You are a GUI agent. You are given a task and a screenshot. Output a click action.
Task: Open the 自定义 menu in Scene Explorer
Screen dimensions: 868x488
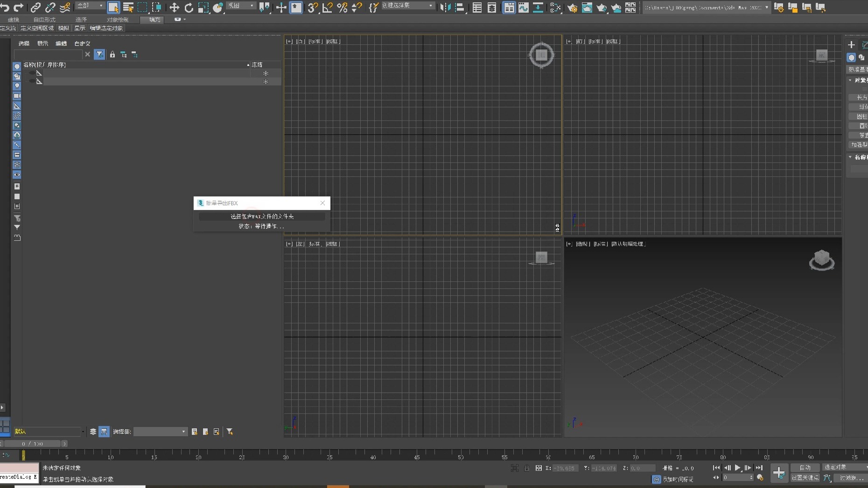click(82, 43)
